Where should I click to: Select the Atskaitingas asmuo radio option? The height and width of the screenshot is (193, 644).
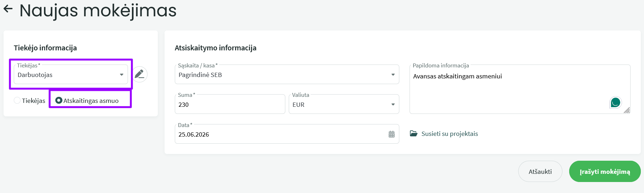(59, 100)
